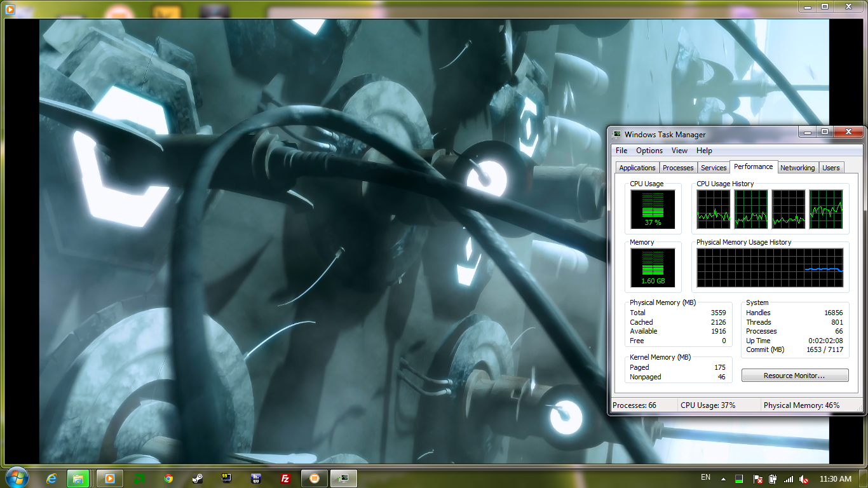Click the fourth CPU Usage History graph
The height and width of the screenshot is (488, 868).
[x=826, y=209]
